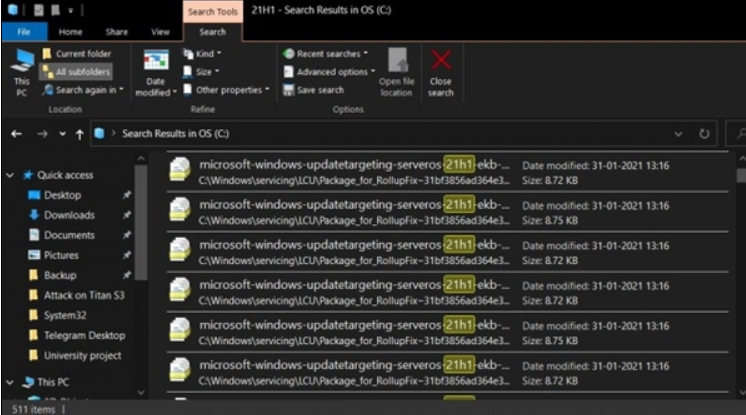Click the Downloads arrow icon
This screenshot has height=415, width=746.
34,215
